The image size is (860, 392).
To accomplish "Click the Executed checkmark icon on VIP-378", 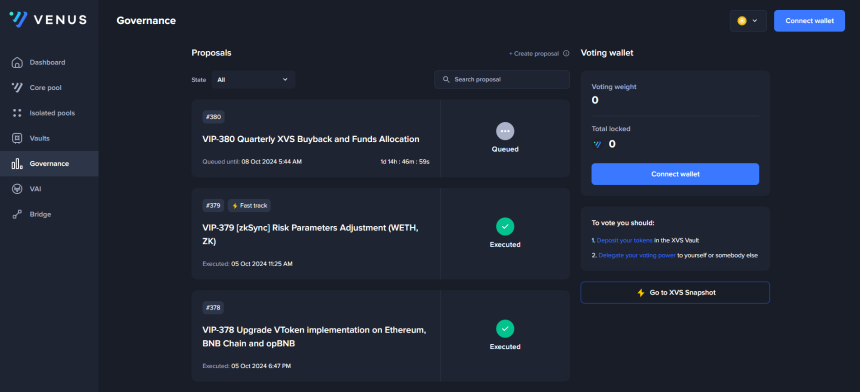I will (x=505, y=328).
